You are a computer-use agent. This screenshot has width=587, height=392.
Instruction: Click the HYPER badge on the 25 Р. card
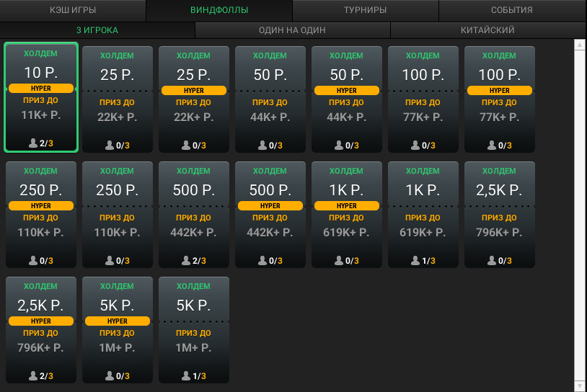click(194, 91)
